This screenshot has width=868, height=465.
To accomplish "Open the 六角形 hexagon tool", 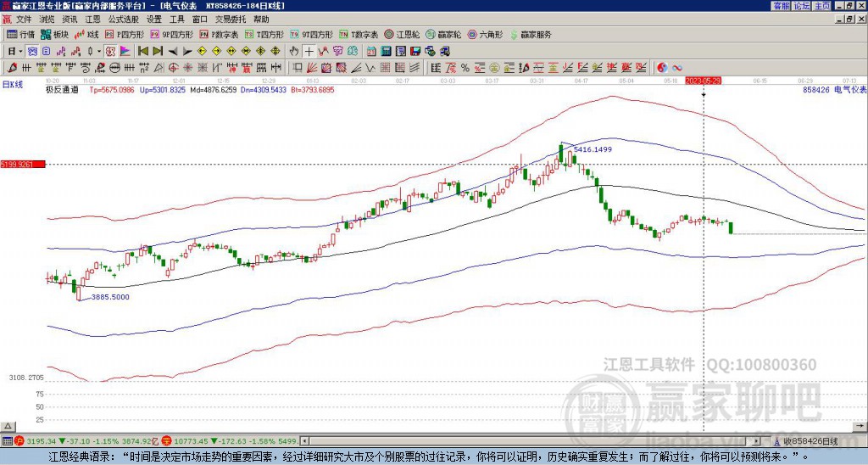I will click(x=486, y=34).
